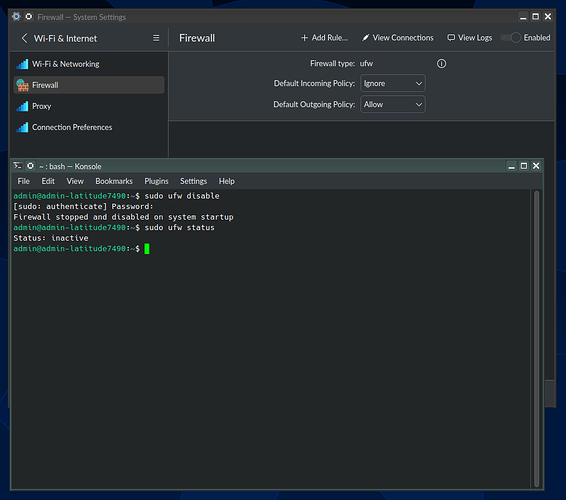
Task: Close the System Settings window
Action: [x=548, y=17]
